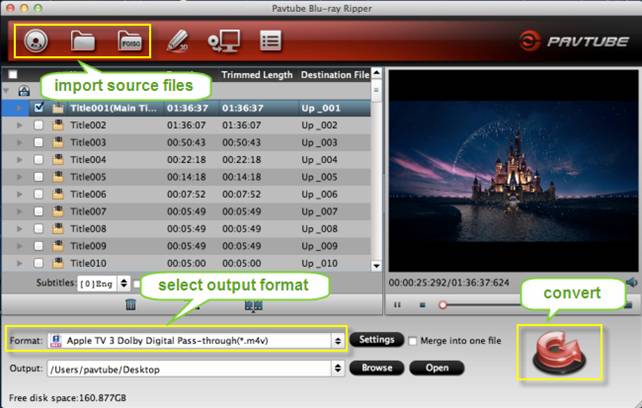Collapse the disc root tree node

[x=6, y=91]
